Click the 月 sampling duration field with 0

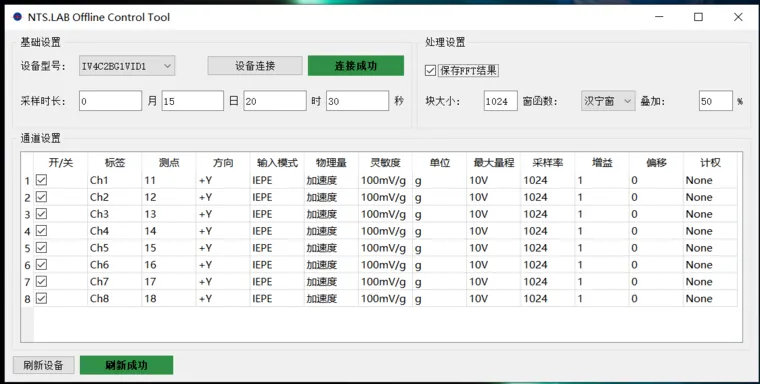pyautogui.click(x=111, y=101)
